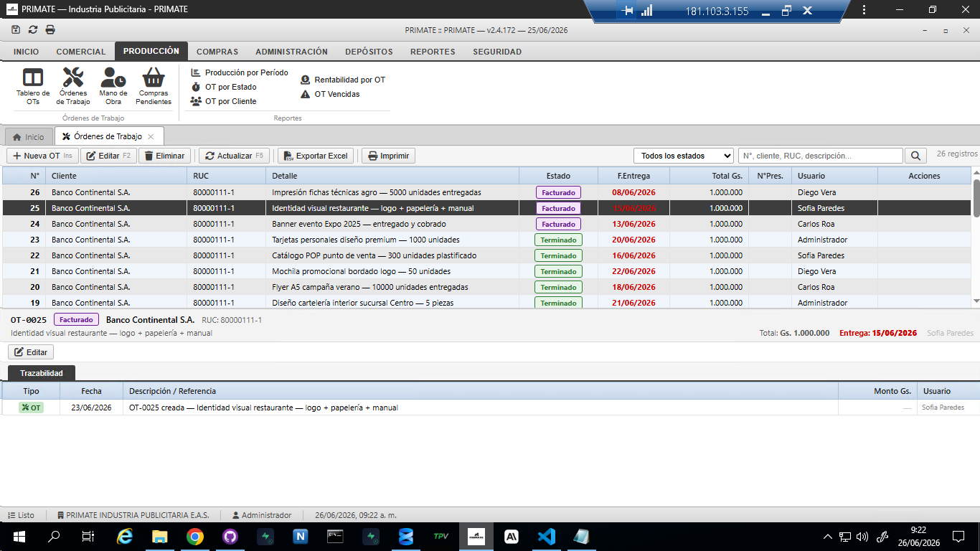Viewport: 980px width, 551px height.
Task: Export the list with Exportar Excel
Action: (316, 156)
